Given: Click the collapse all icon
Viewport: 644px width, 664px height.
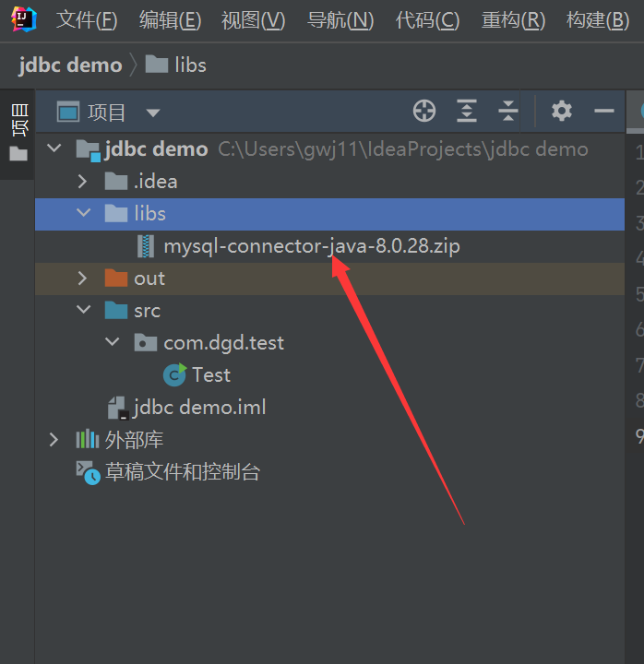Looking at the screenshot, I should (x=508, y=111).
